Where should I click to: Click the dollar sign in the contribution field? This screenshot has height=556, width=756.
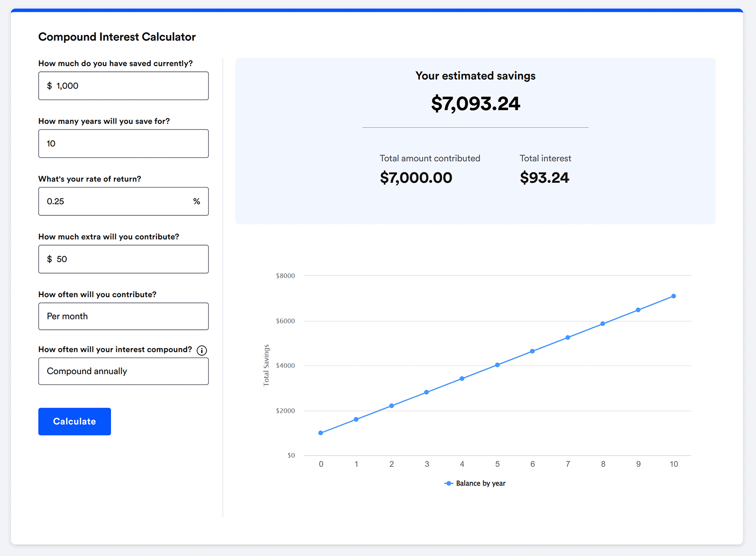coord(49,259)
